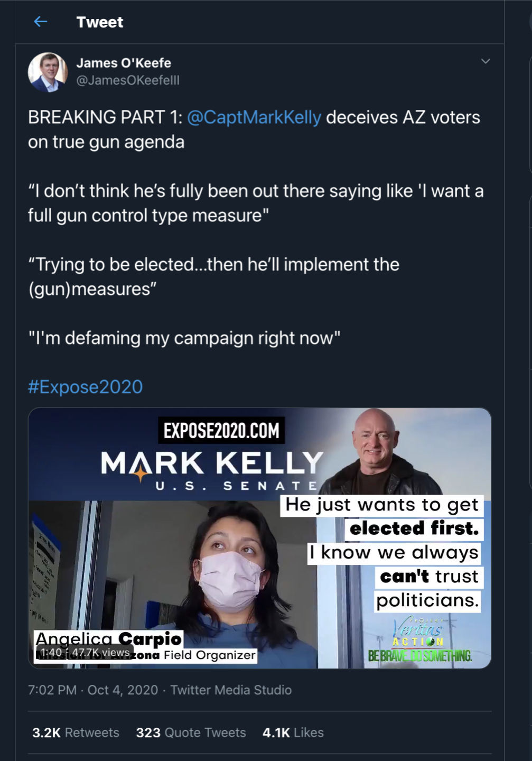Click the Project Veritas Action logo
532x761 pixels.
tap(419, 640)
